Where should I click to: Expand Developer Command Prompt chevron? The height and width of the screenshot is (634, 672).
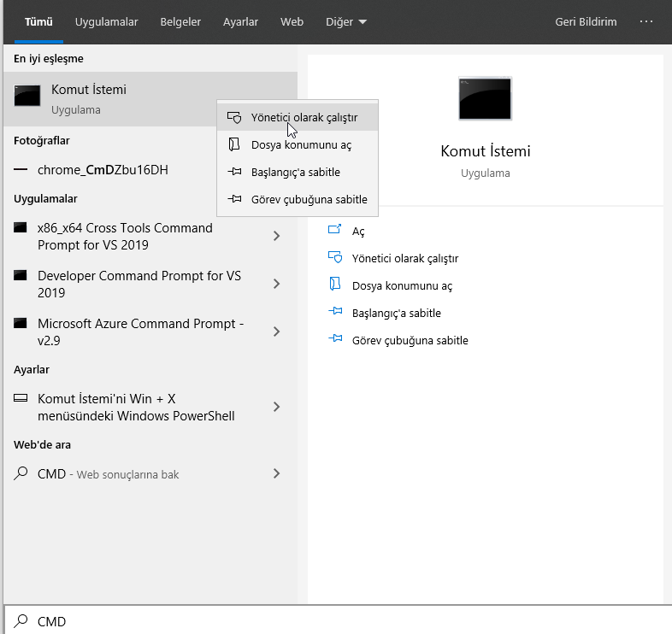pyautogui.click(x=276, y=284)
